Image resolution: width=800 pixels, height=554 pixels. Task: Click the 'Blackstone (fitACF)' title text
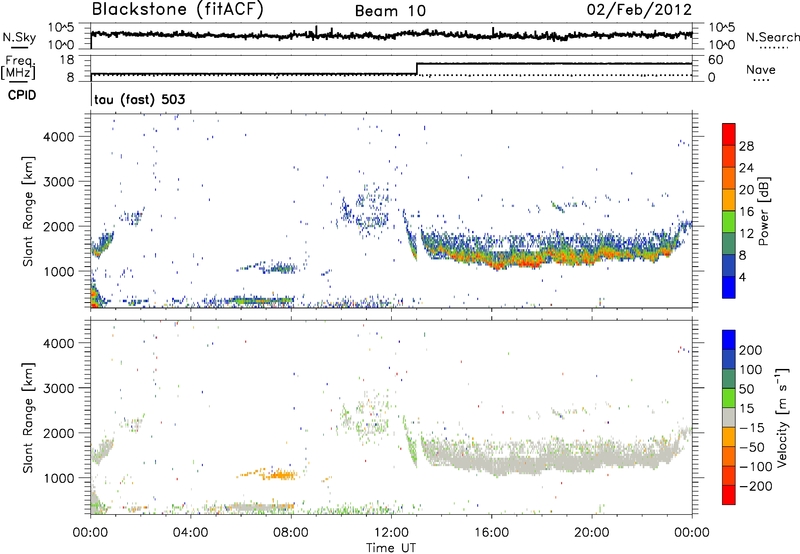[177, 10]
